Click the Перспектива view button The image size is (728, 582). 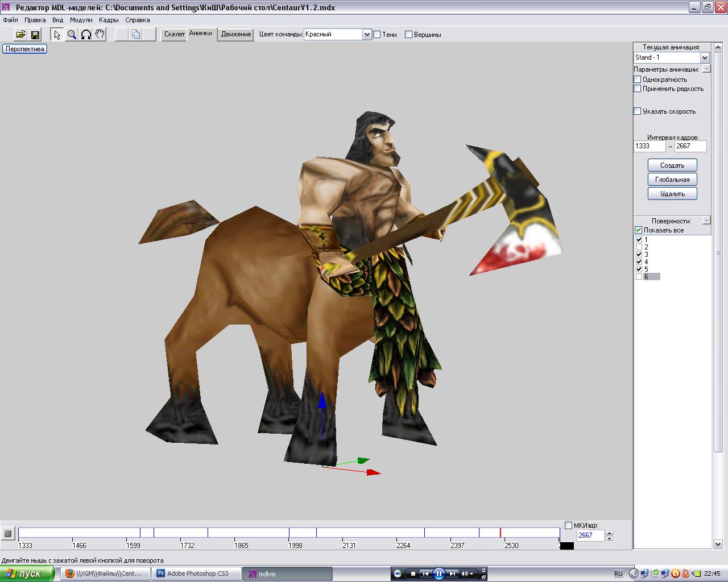coord(25,49)
